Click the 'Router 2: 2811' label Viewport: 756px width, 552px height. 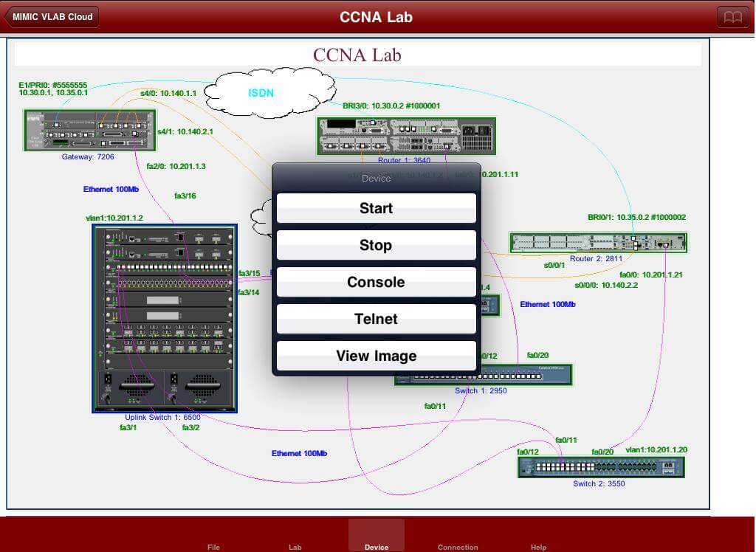[x=596, y=258]
